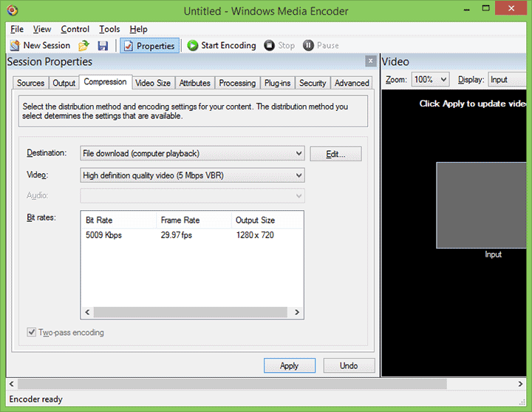Open the Attributes tab
This screenshot has width=532, height=412.
tap(195, 83)
